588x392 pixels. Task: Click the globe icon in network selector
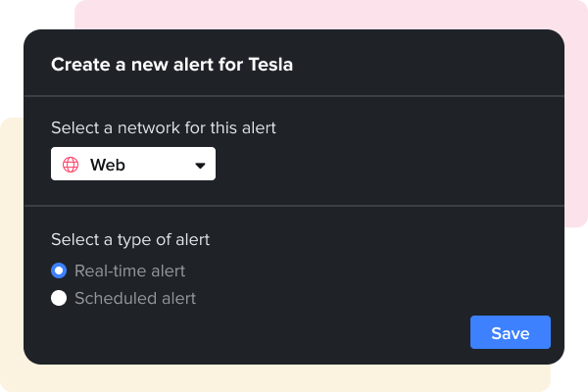(x=71, y=165)
